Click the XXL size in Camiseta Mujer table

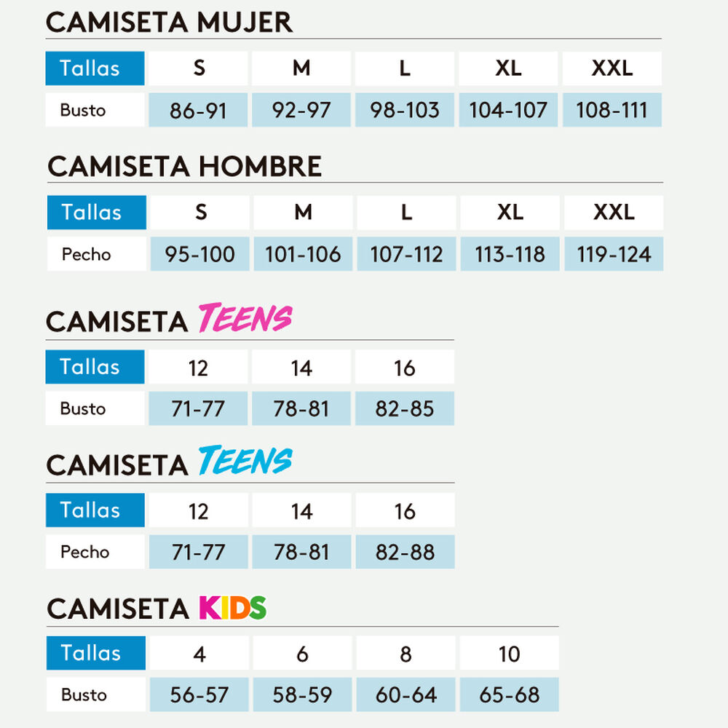click(x=612, y=68)
